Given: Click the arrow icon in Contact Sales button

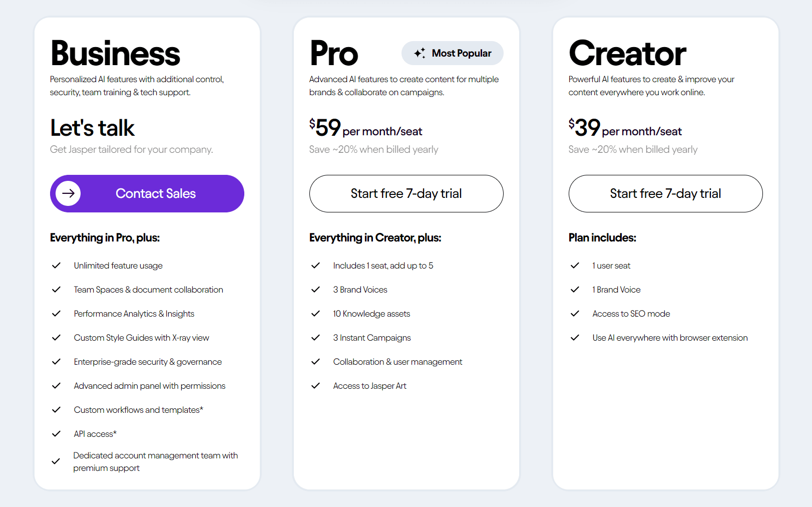Looking at the screenshot, I should [x=68, y=193].
